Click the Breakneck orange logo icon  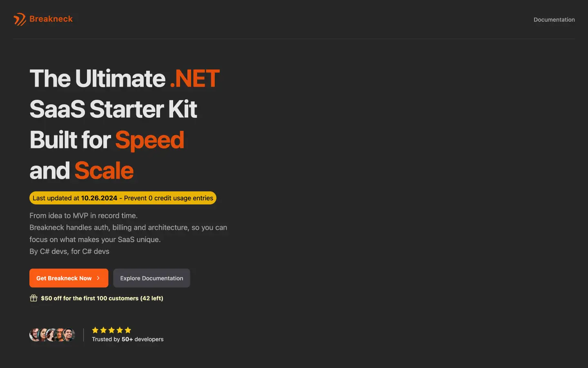tap(20, 19)
